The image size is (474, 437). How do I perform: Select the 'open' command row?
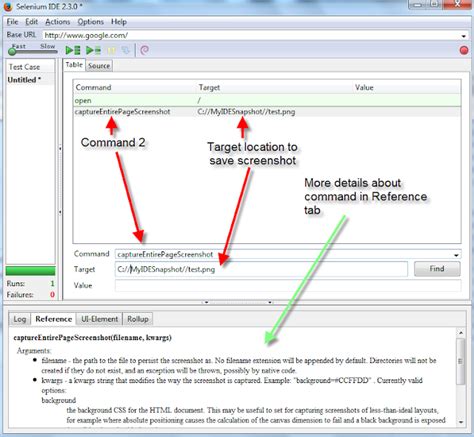(267, 100)
